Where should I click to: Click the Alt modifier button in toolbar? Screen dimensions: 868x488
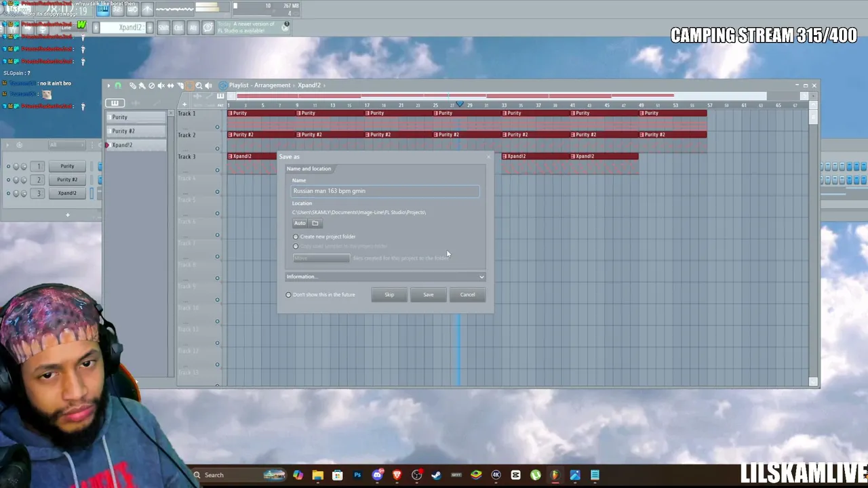(x=193, y=28)
